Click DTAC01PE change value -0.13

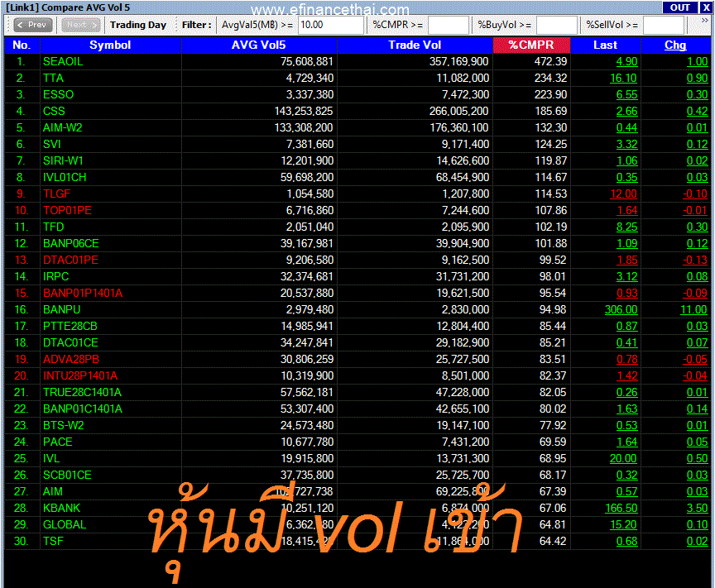coord(695,260)
